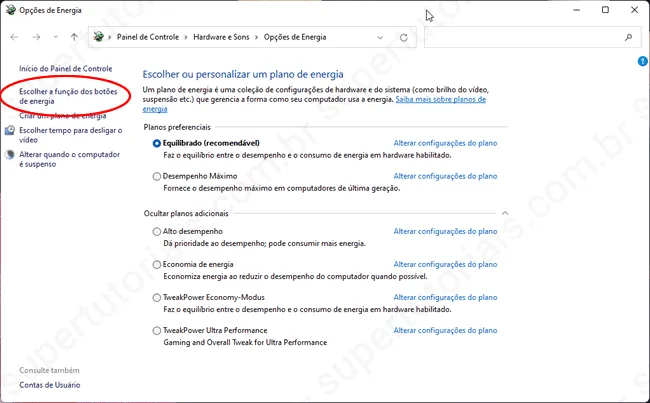Open recent locations dropdown chevron
650x403 pixels.
click(x=56, y=37)
